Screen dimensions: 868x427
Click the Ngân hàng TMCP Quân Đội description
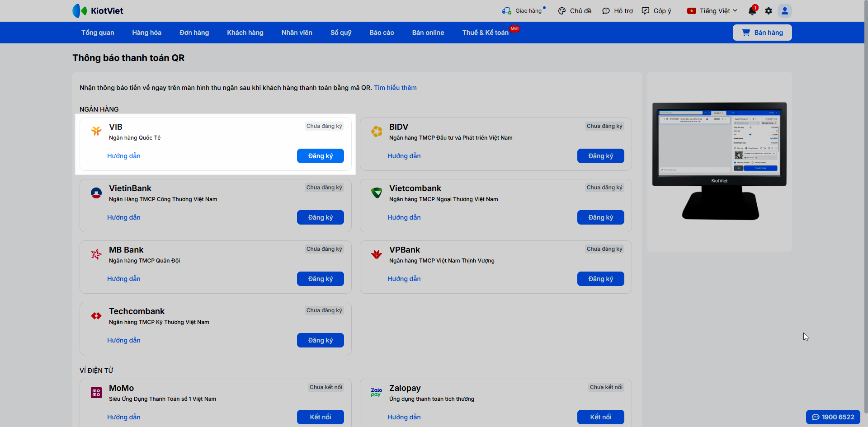144,261
